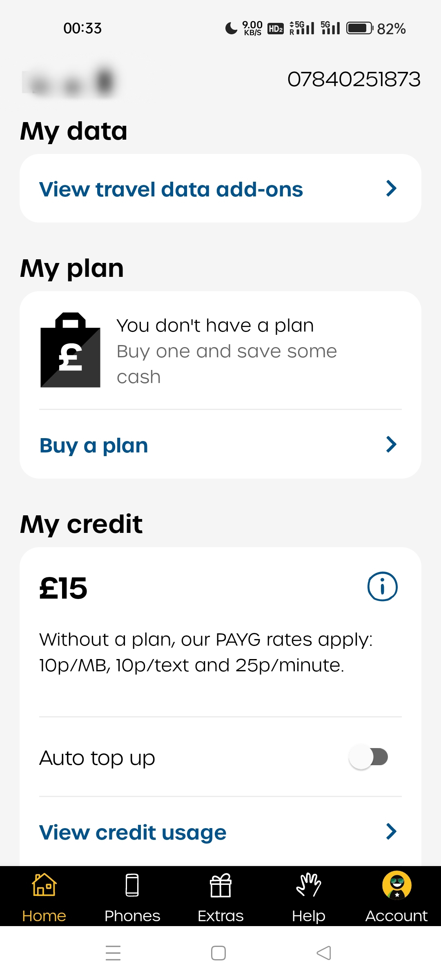Open the Phones tab icon

click(x=132, y=885)
